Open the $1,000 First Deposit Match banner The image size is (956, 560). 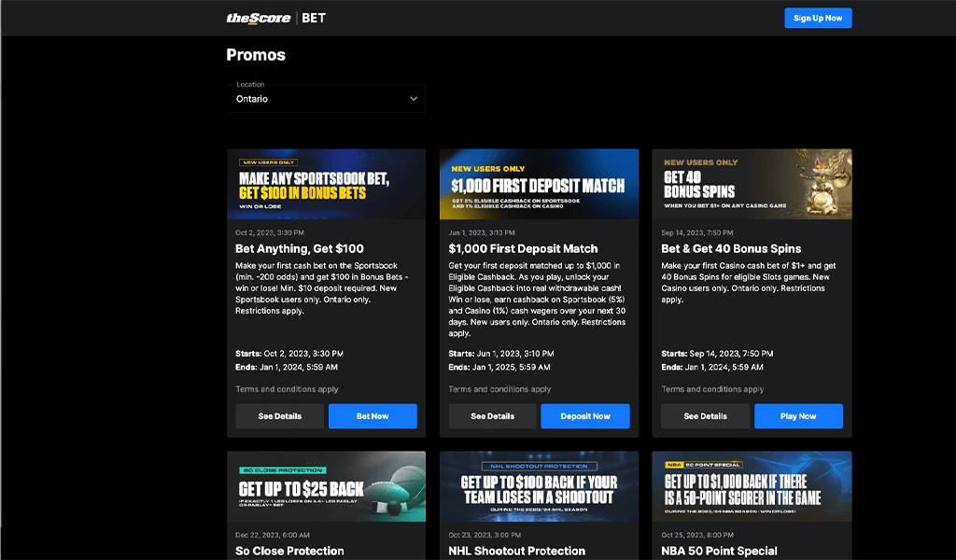click(539, 184)
